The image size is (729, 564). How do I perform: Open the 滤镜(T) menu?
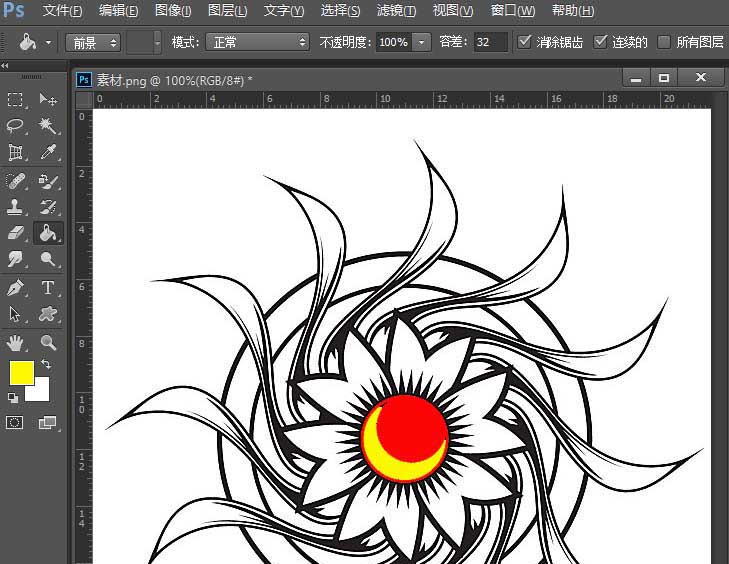pos(396,11)
